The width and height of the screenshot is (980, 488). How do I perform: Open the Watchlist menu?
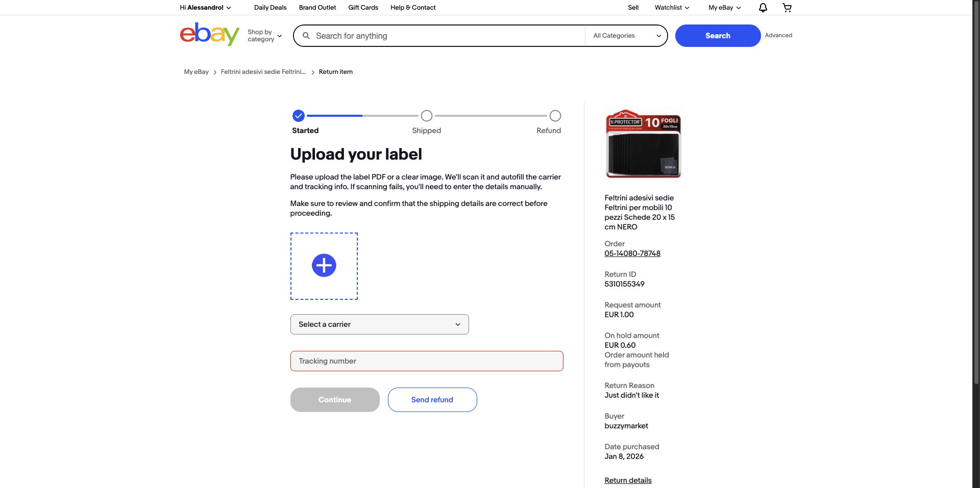pos(672,8)
